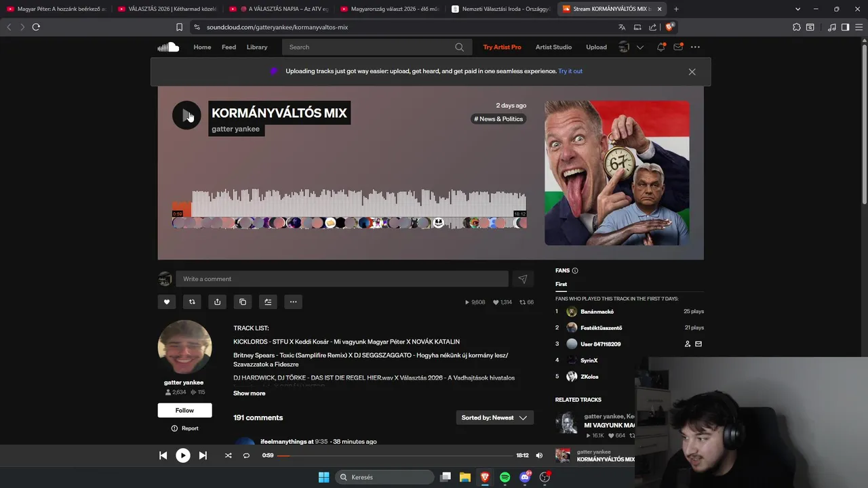Viewport: 868px width, 488px height.
Task: Toggle the browser sidebar panel
Action: pos(845,27)
